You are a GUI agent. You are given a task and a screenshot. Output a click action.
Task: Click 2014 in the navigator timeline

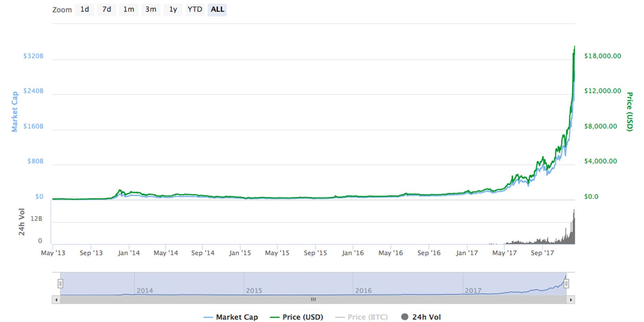(x=145, y=291)
